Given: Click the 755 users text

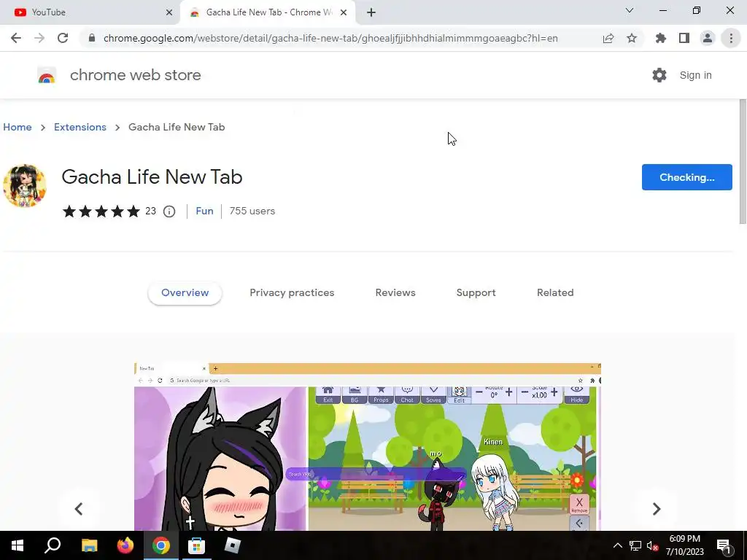Looking at the screenshot, I should [x=252, y=211].
